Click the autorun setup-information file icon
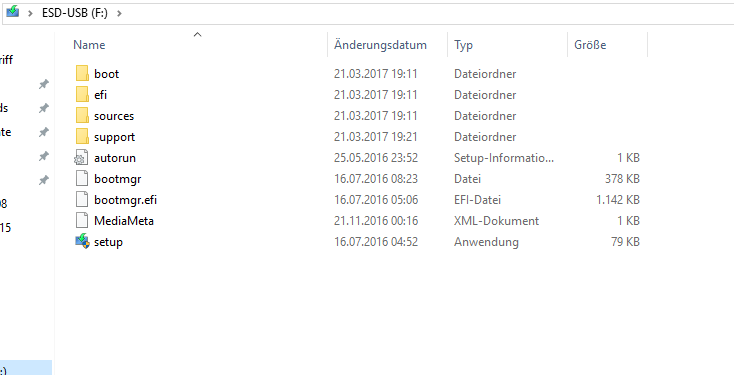734x375 pixels. point(81,158)
